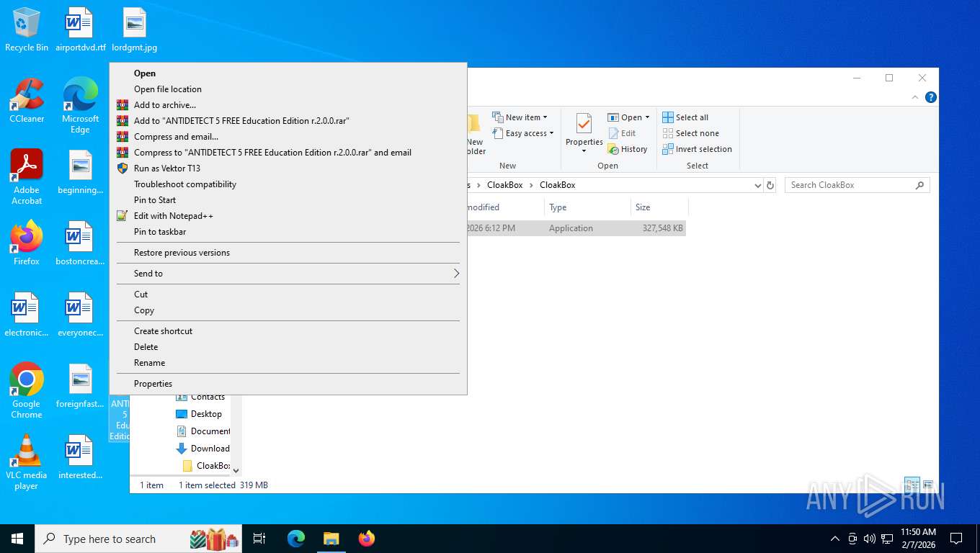Open CCleaner desktop shortcut
Screen dimensions: 980x553
click(x=27, y=101)
